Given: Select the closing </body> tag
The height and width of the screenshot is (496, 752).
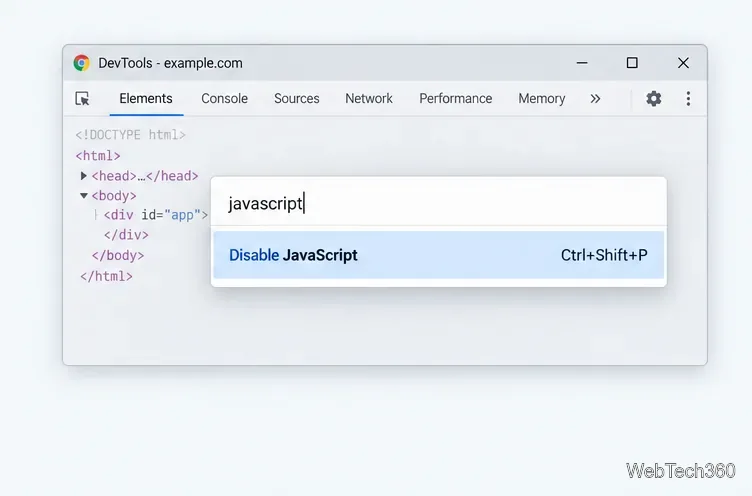Looking at the screenshot, I should click(118, 255).
